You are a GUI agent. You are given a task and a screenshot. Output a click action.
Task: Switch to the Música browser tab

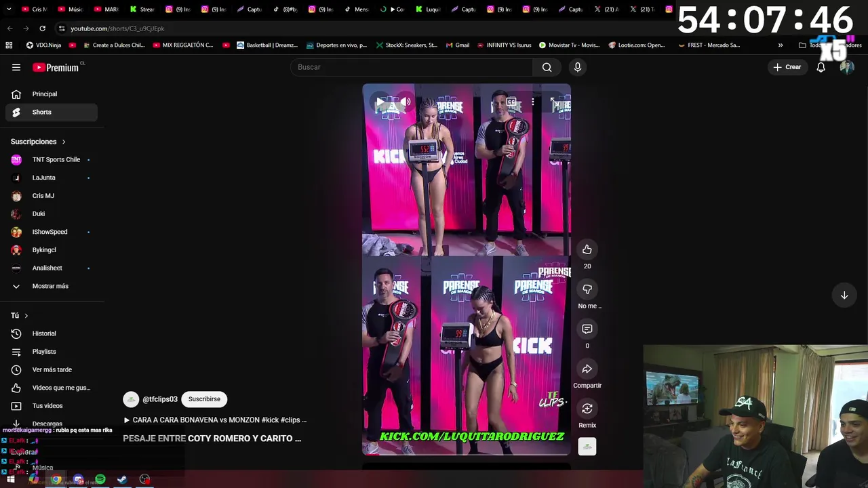[x=70, y=9]
